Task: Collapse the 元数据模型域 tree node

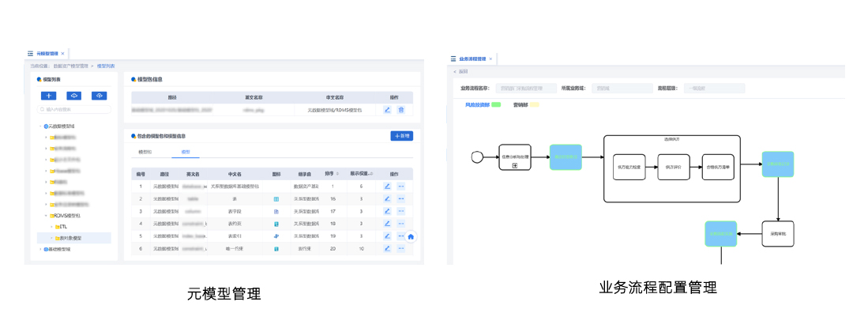Action: [39, 126]
